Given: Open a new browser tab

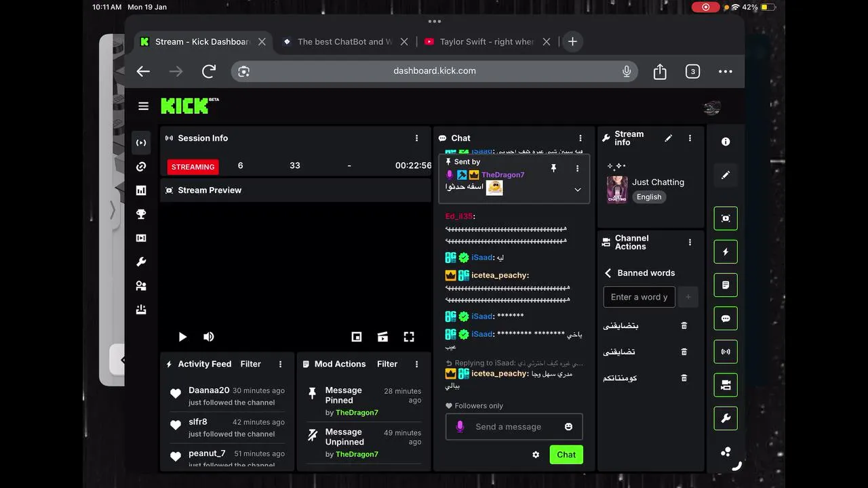Looking at the screenshot, I should click(572, 41).
